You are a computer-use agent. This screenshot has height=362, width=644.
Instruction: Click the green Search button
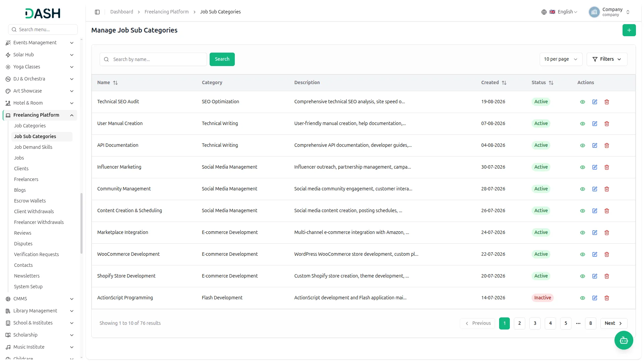pos(222,59)
